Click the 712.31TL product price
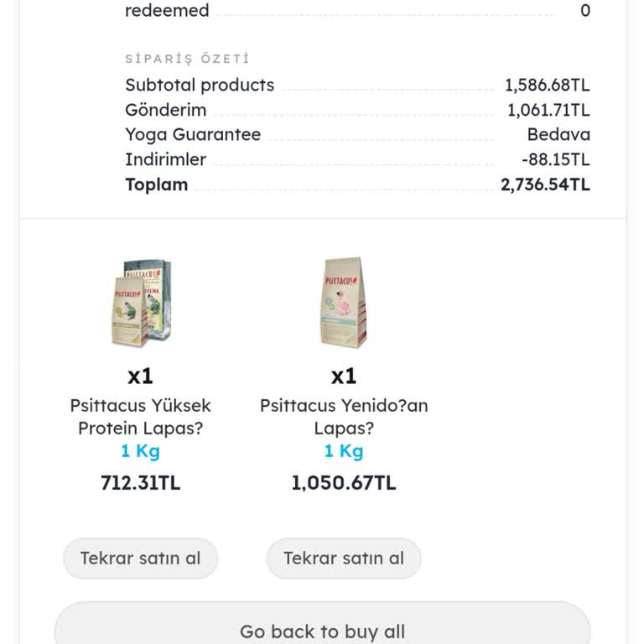The height and width of the screenshot is (644, 644). [140, 483]
